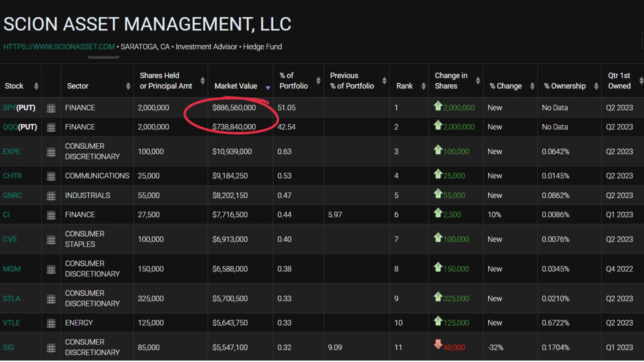Open the grid icon in MGM row
Viewport: 644px width, 362px height.
pos(51,269)
